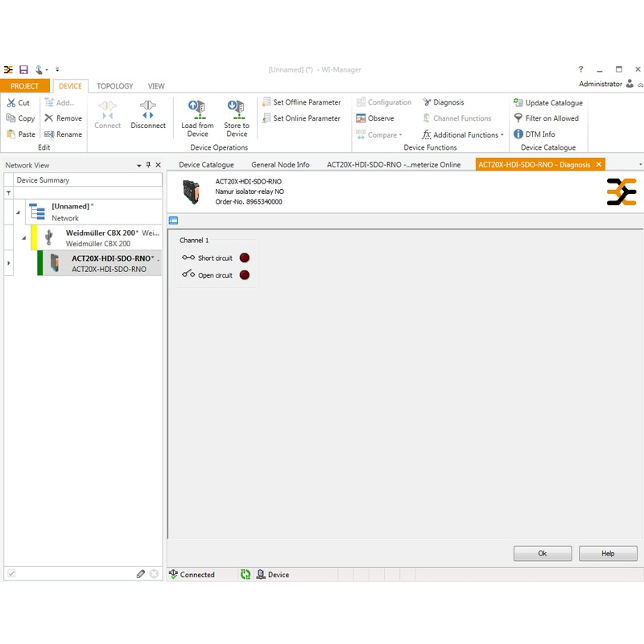Pin the Network View panel

point(148,165)
